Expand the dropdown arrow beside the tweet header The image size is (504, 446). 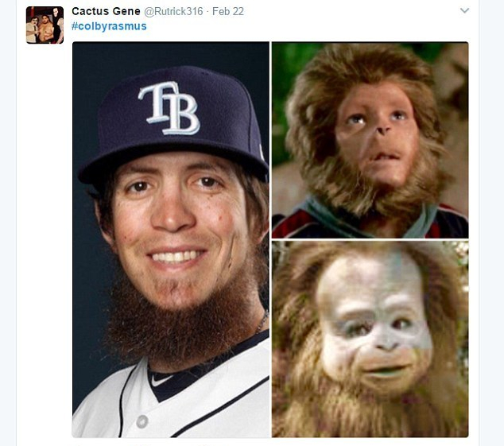(x=464, y=10)
